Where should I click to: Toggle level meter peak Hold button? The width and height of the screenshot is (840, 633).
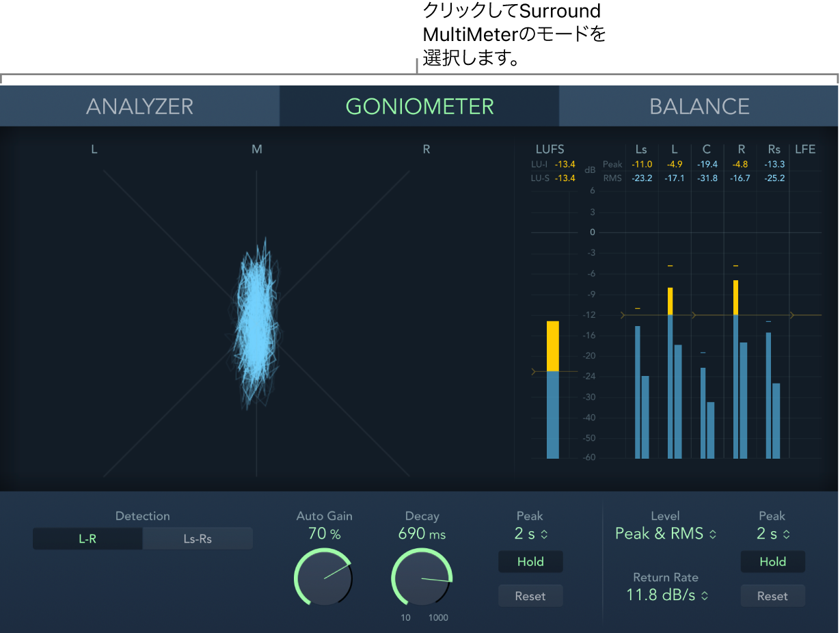772,562
